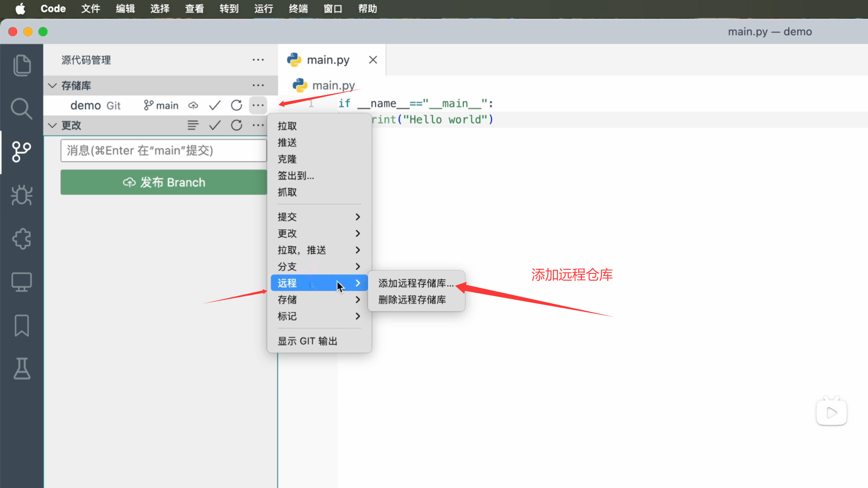
Task: Open the Explorer files icon in activity bar
Action: click(22, 66)
